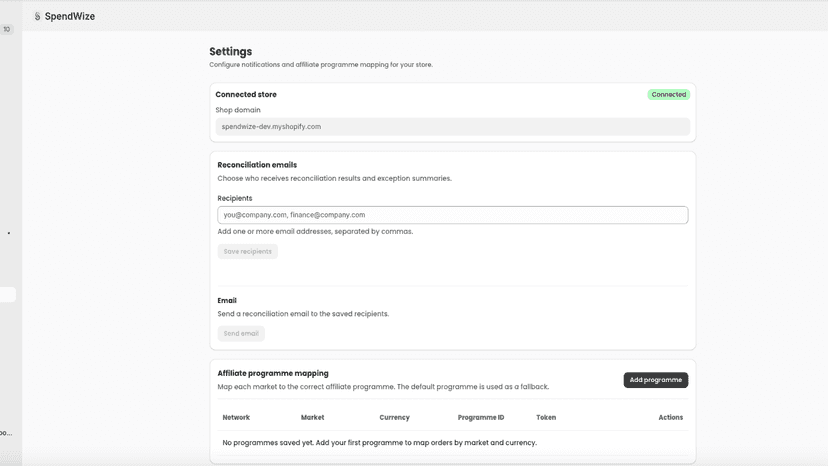Click the Token column header
Viewport: 828px width, 466px height.
point(546,417)
